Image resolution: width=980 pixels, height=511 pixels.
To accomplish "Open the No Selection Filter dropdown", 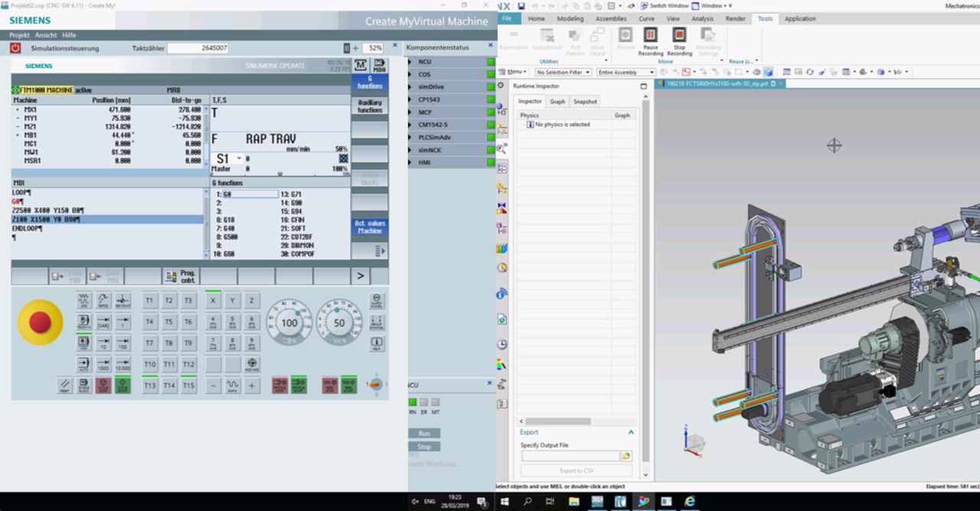I will (563, 72).
